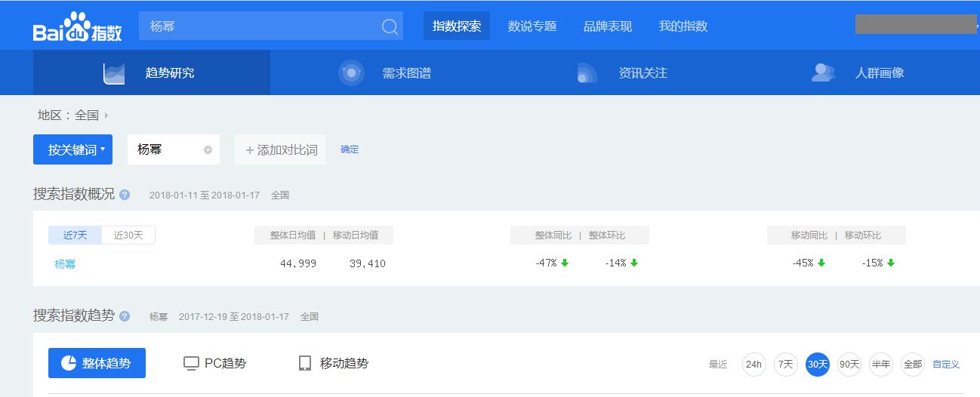This screenshot has height=397, width=980.
Task: Click the phone icon for 移动趋势
Action: coord(305,363)
